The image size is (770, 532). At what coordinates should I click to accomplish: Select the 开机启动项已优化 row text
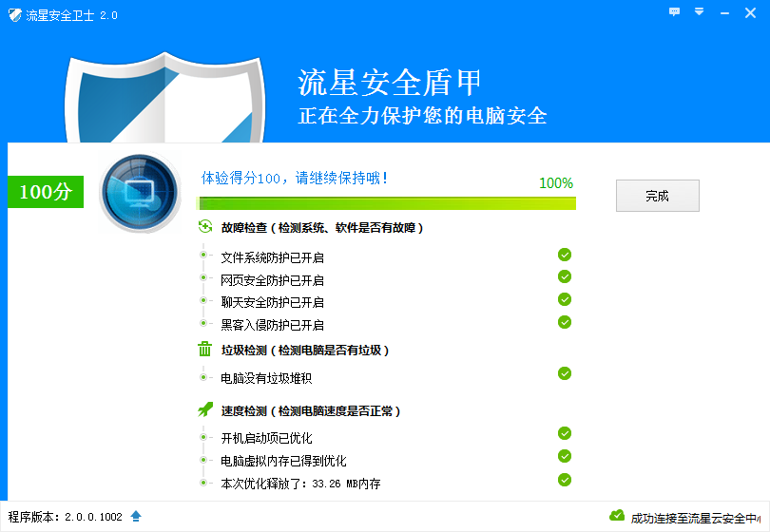tap(267, 438)
